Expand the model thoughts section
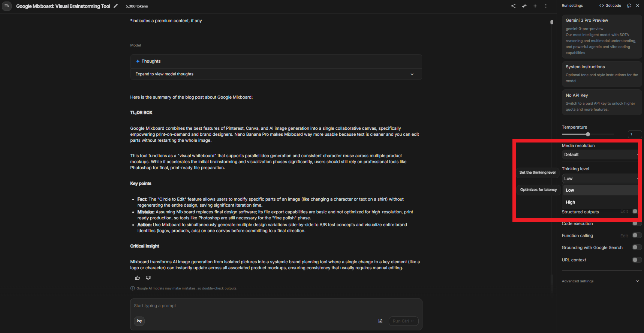The height and width of the screenshot is (333, 644). pyautogui.click(x=276, y=74)
